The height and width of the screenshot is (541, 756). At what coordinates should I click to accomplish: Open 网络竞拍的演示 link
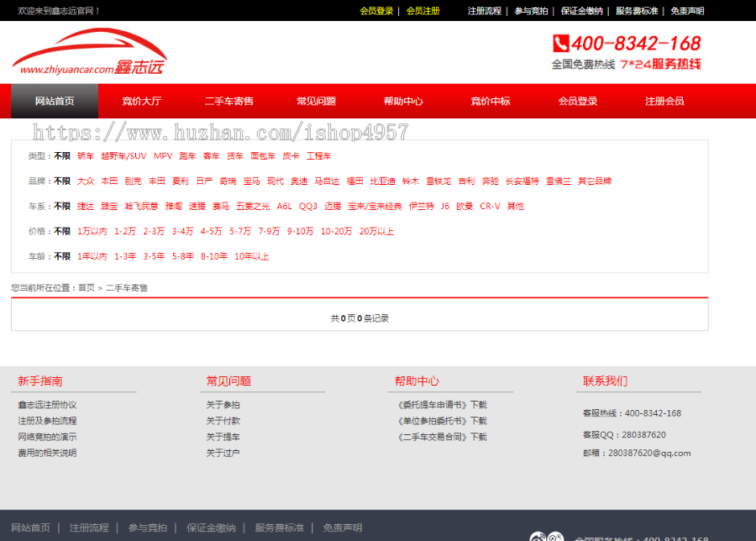[x=47, y=437]
